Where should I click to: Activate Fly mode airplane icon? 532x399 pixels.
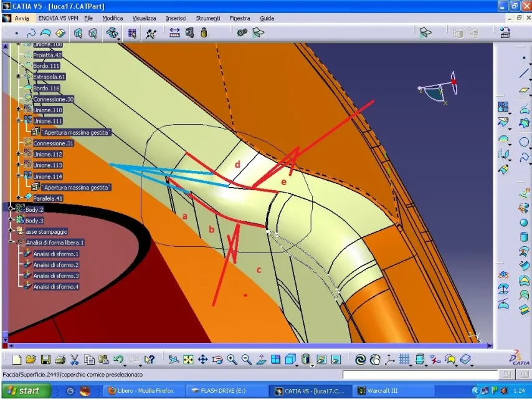[174, 359]
